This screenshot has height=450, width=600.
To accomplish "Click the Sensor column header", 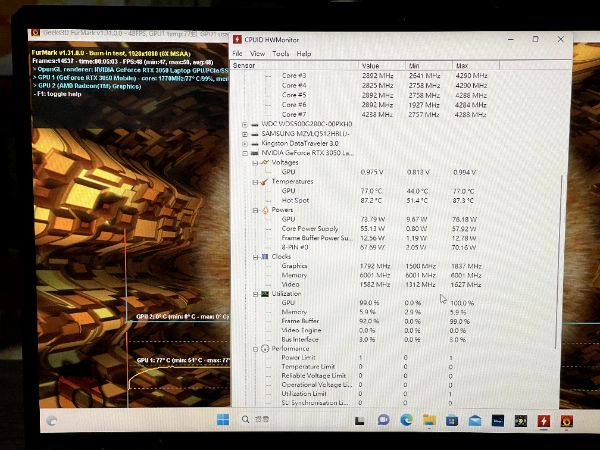I will (294, 65).
